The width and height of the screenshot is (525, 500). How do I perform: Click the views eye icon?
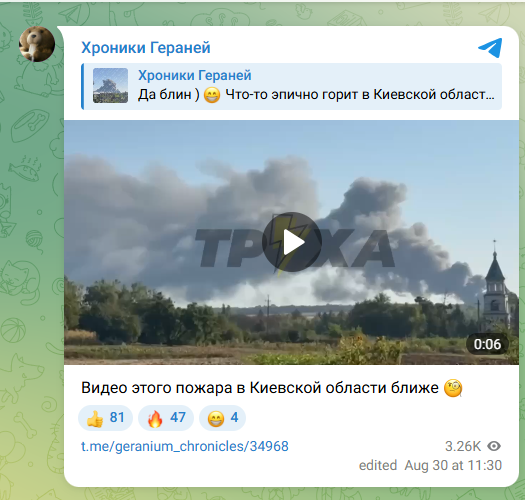pos(494,446)
